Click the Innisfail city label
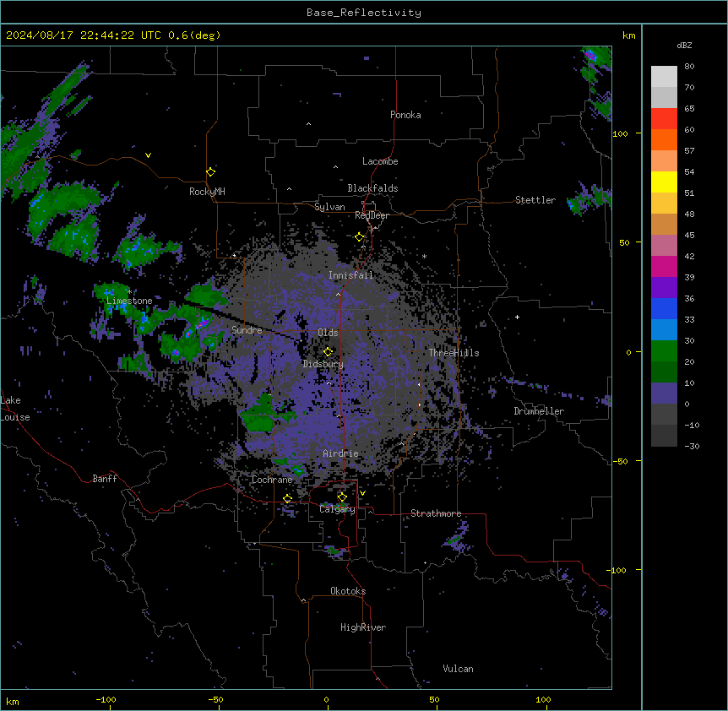 [x=350, y=275]
